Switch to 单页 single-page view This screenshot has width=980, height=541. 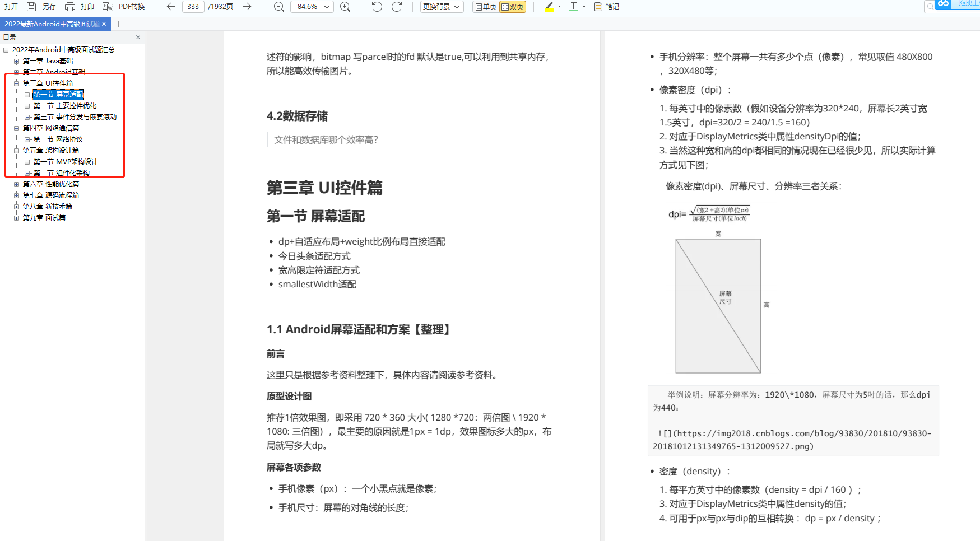click(486, 7)
